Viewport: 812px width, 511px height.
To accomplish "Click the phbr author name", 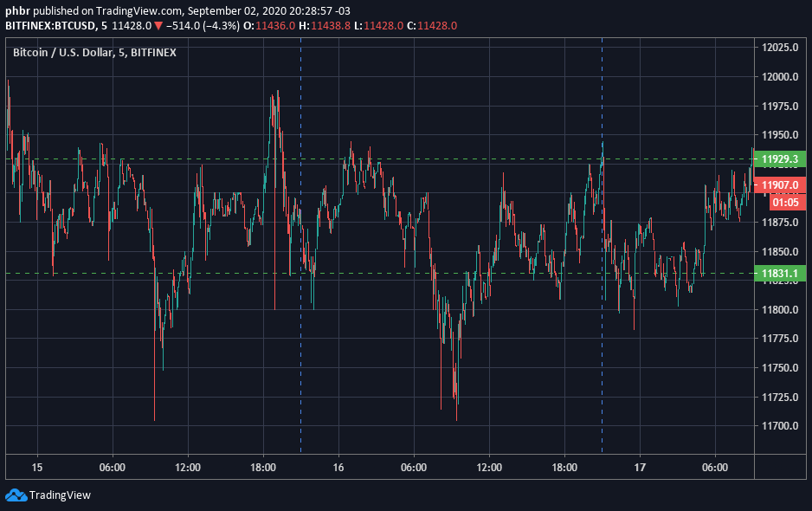I will click(x=17, y=10).
